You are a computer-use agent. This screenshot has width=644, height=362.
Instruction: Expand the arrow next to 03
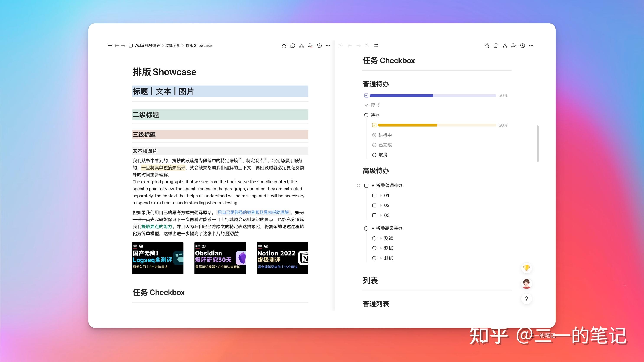(x=381, y=215)
